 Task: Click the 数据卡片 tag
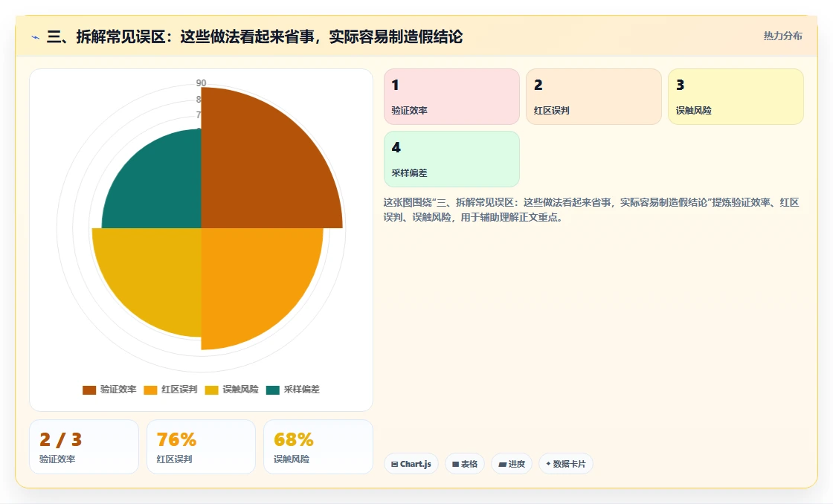coord(566,464)
